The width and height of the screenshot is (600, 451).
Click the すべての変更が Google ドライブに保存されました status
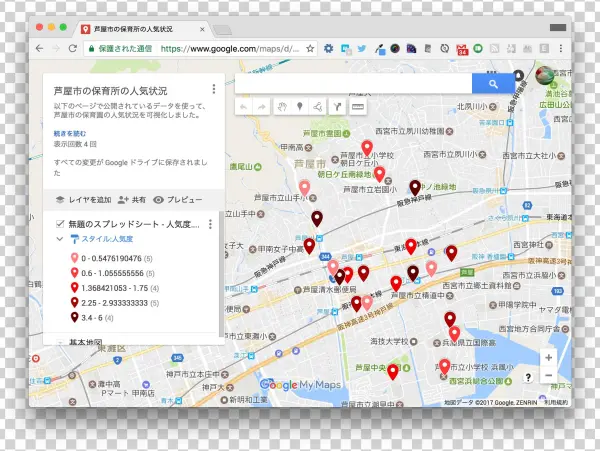(130, 168)
